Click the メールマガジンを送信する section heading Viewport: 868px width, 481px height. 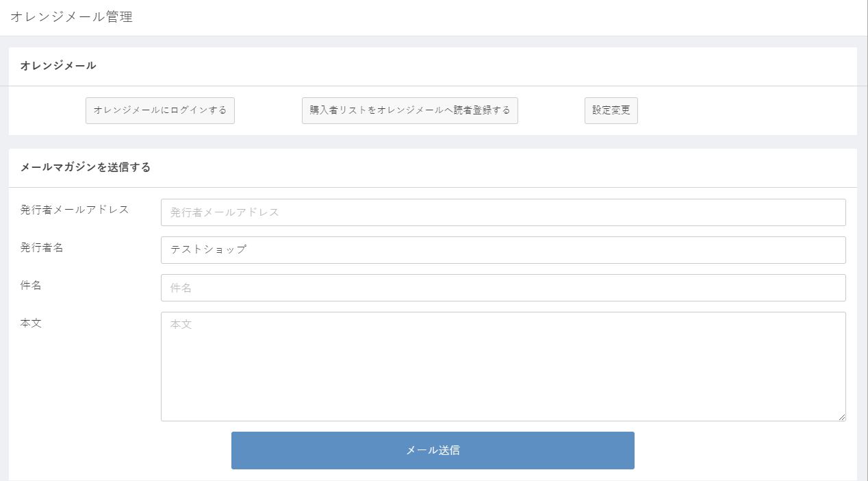(86, 167)
